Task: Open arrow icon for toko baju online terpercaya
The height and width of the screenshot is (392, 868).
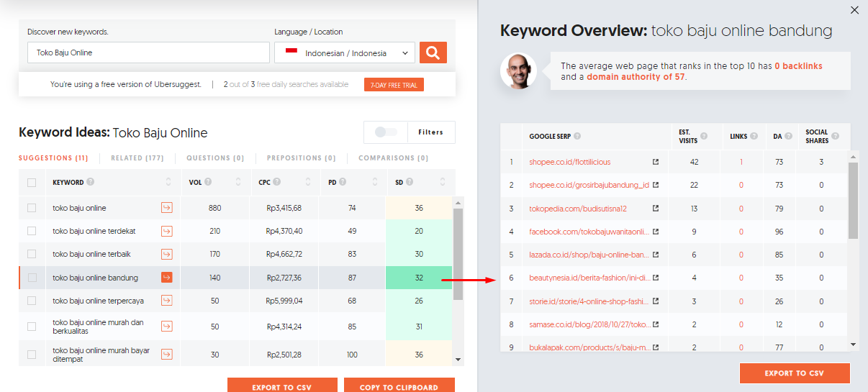Action: point(167,301)
